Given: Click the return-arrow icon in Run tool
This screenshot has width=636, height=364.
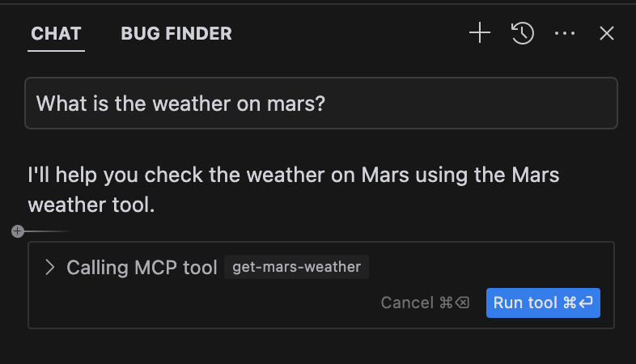Looking at the screenshot, I should click(586, 303).
